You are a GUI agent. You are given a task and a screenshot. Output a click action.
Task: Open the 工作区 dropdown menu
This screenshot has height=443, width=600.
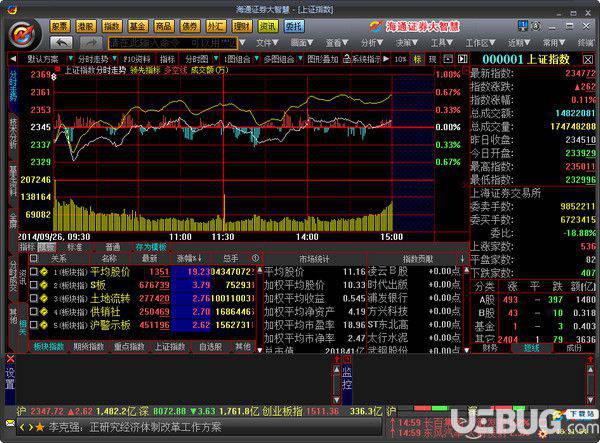point(480,42)
